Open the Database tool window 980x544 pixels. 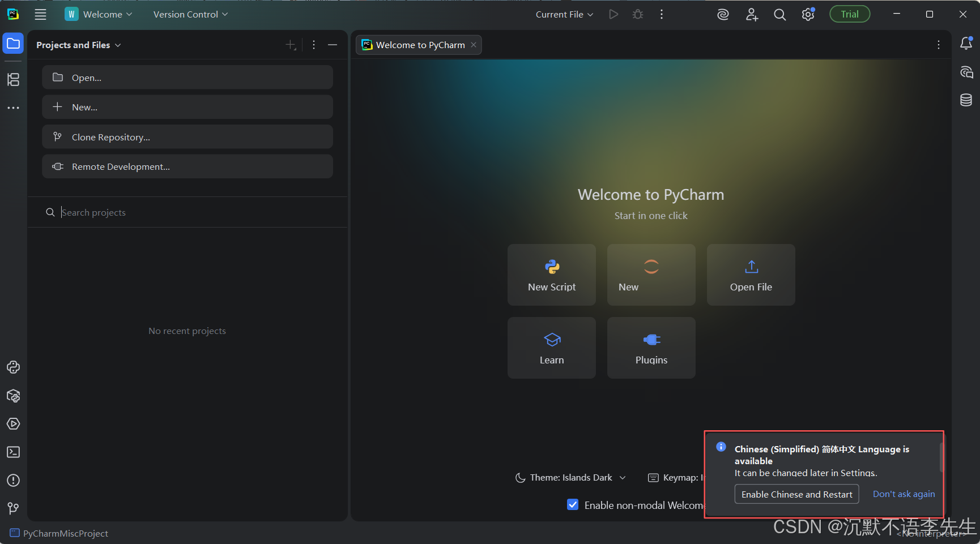(x=966, y=100)
